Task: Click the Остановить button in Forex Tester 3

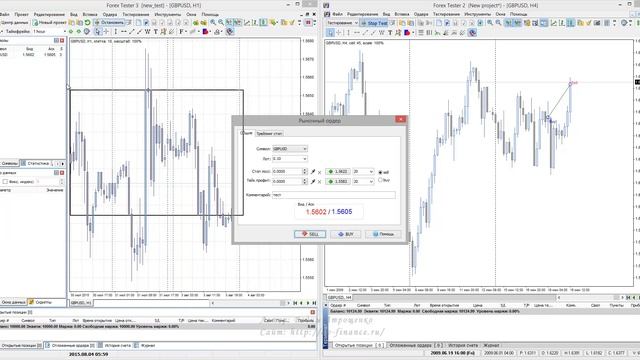Action: [x=109, y=22]
